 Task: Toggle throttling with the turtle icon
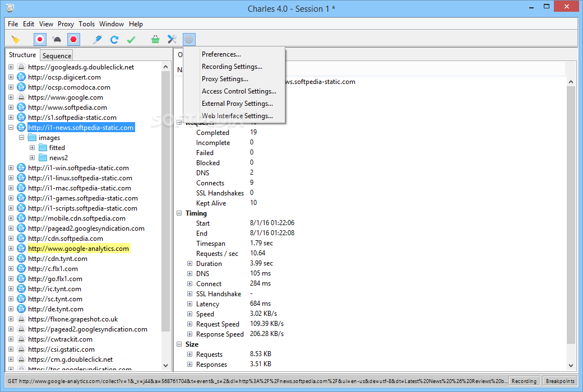point(57,39)
